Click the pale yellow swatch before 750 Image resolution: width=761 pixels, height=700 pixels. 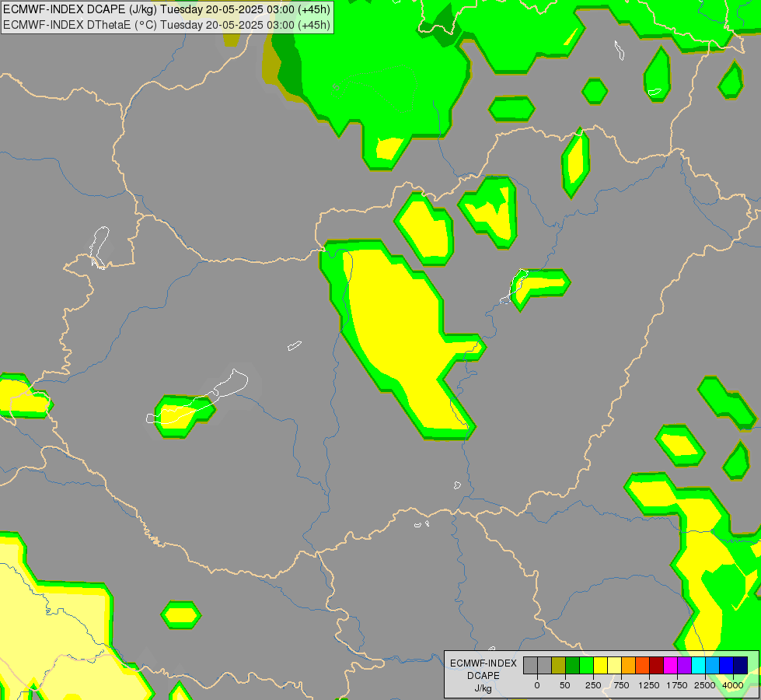(614, 665)
